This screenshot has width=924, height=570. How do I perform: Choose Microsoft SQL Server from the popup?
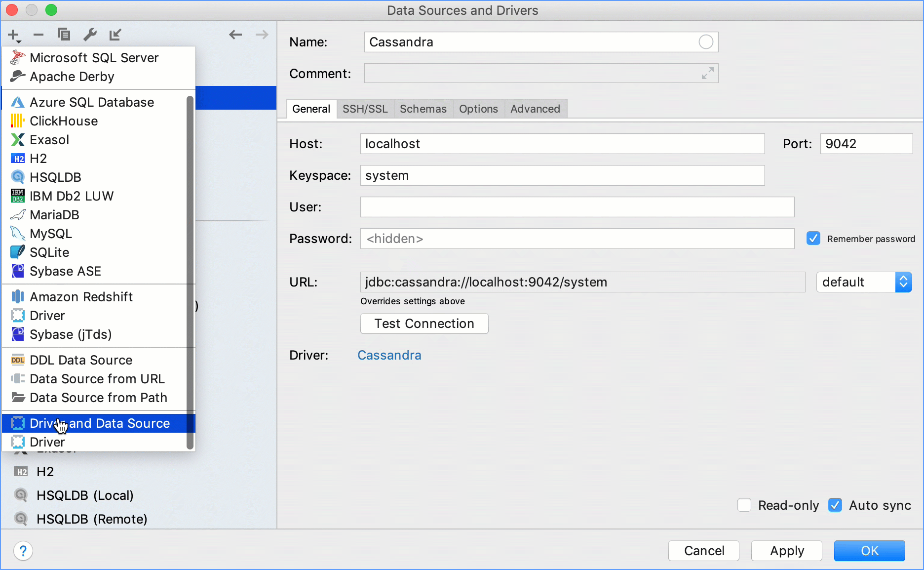(99, 58)
